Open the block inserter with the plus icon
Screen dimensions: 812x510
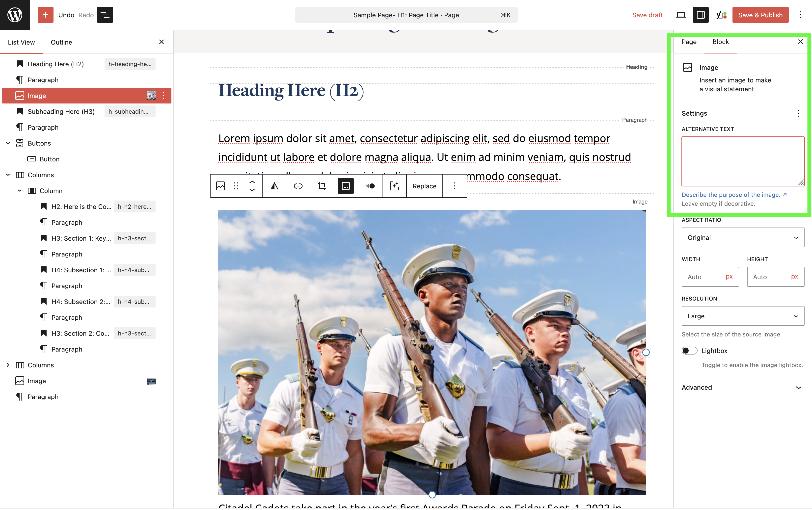click(46, 15)
